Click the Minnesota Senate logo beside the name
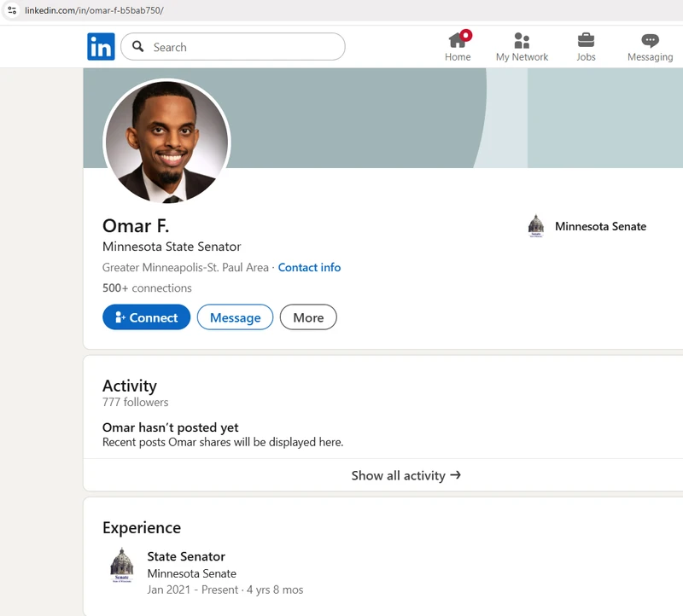The width and height of the screenshot is (683, 616). click(x=536, y=226)
